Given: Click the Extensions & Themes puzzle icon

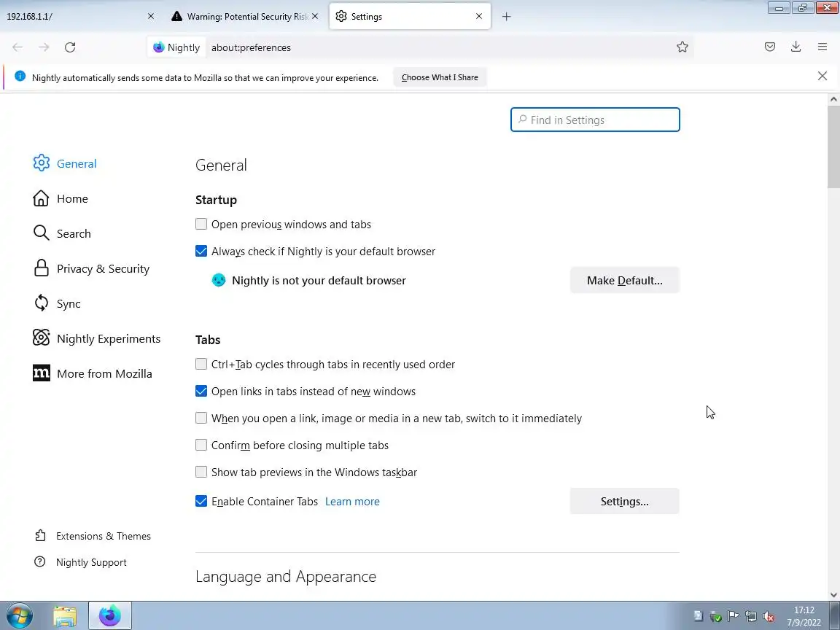Looking at the screenshot, I should [40, 536].
